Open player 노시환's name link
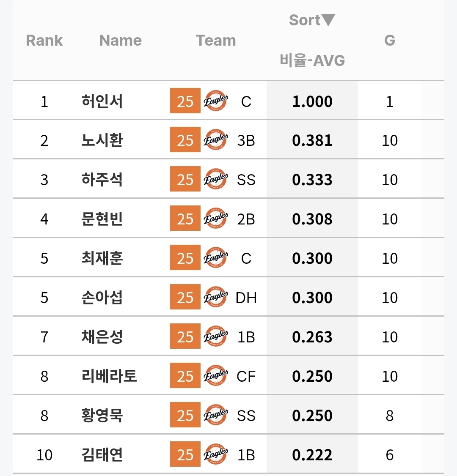 coord(102,140)
